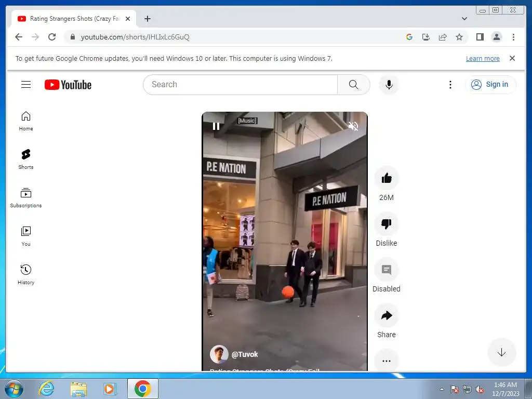Click the Sign in button
The height and width of the screenshot is (399, 532).
point(490,85)
